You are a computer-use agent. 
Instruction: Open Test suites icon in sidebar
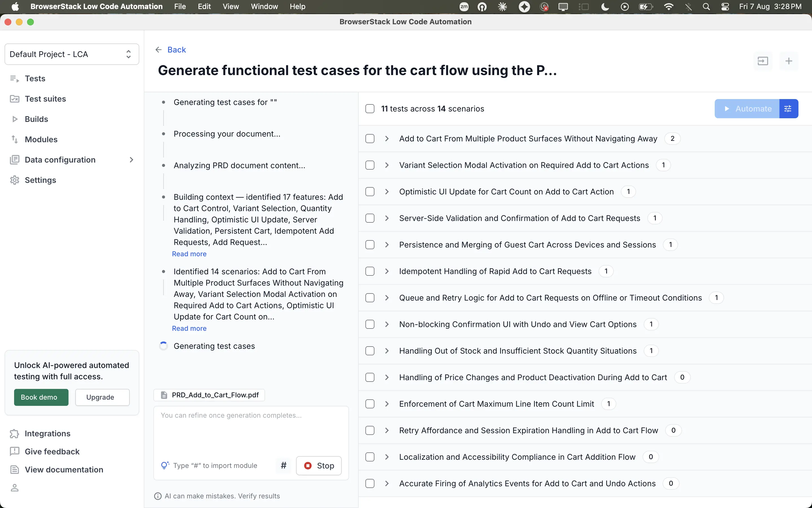point(14,99)
